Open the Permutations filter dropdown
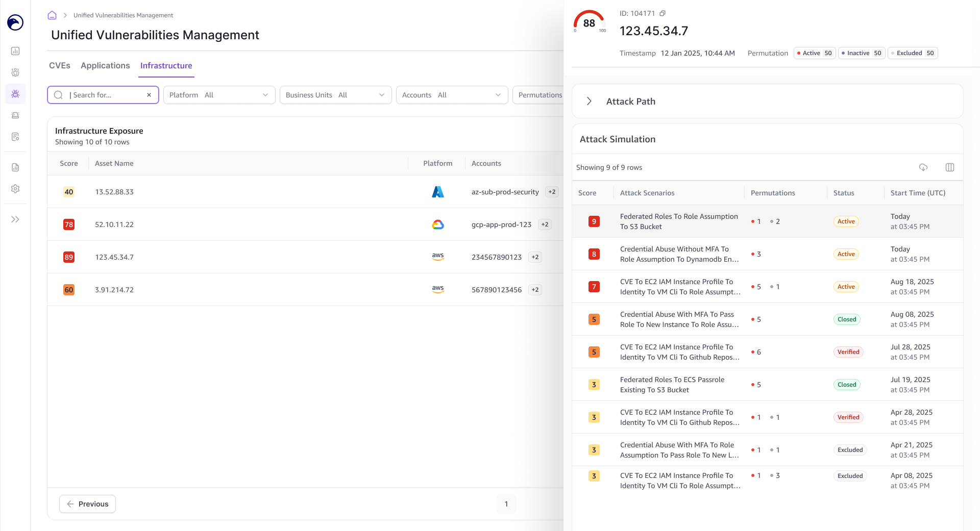The image size is (980, 531). point(538,95)
